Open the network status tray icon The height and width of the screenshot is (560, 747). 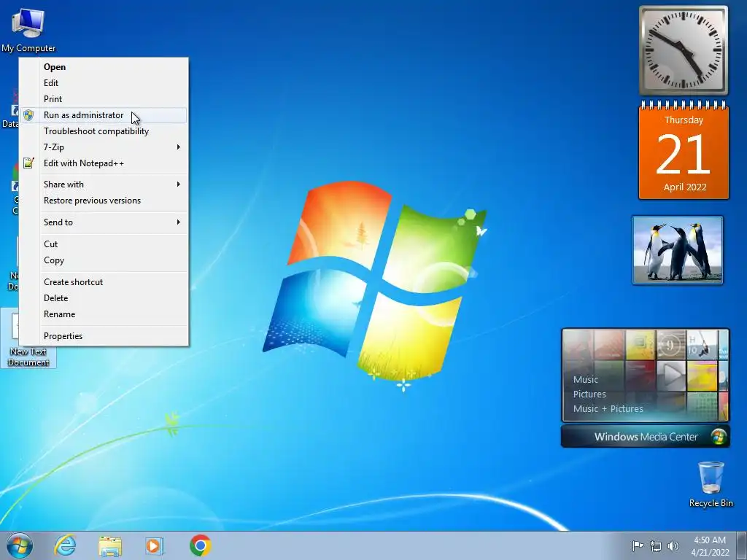(656, 546)
